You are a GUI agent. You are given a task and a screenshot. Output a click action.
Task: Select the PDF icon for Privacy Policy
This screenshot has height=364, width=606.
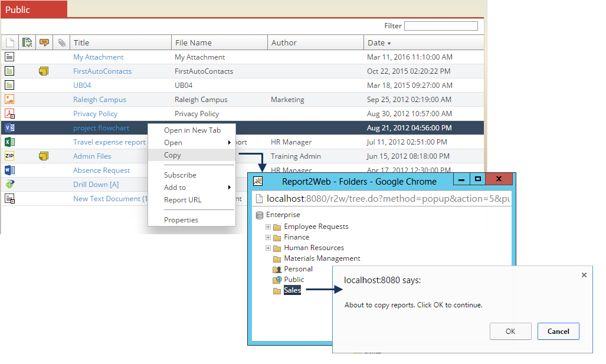pos(8,113)
